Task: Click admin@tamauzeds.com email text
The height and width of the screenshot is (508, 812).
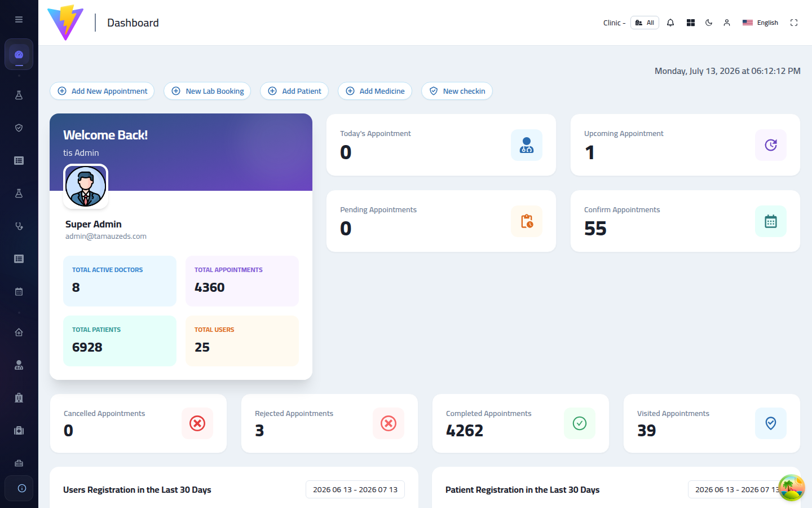Action: (x=106, y=237)
